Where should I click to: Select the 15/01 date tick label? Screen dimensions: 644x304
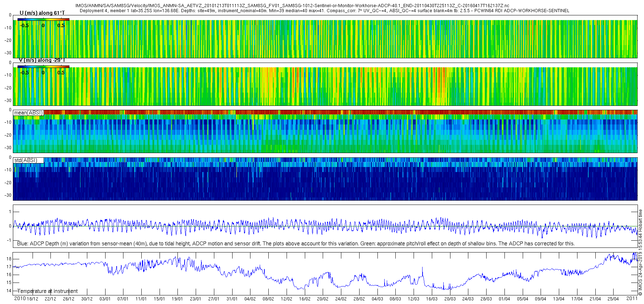tap(160, 299)
